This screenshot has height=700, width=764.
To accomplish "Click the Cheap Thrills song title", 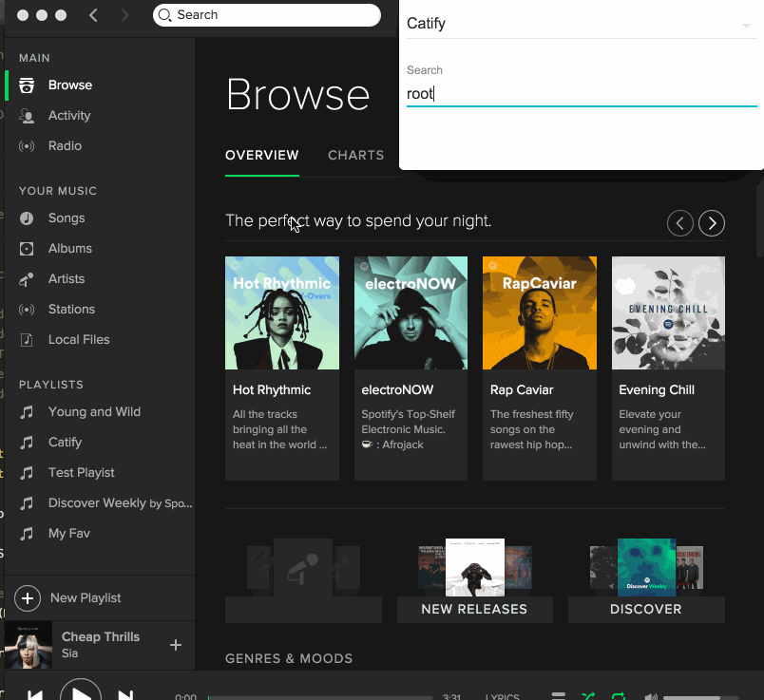I will click(101, 636).
